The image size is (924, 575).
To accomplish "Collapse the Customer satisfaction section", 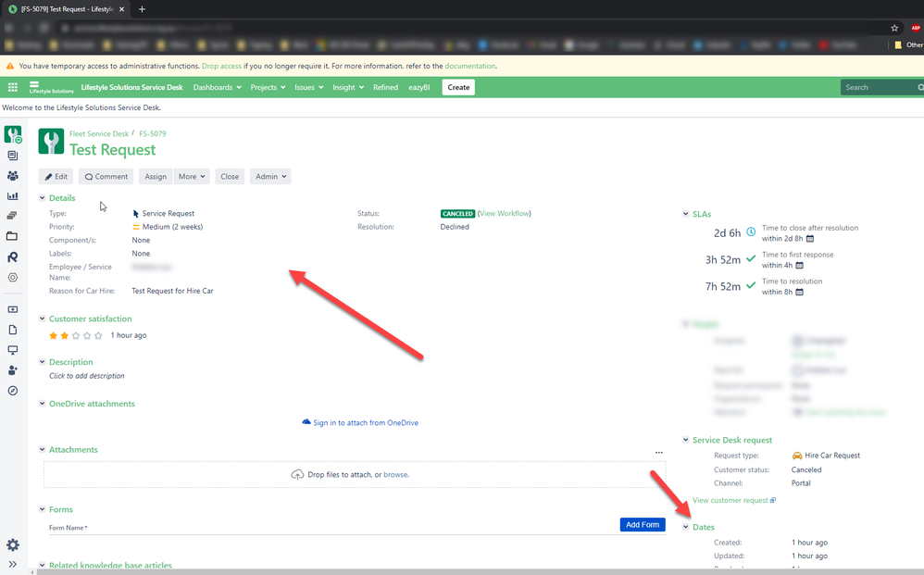I will click(x=42, y=319).
